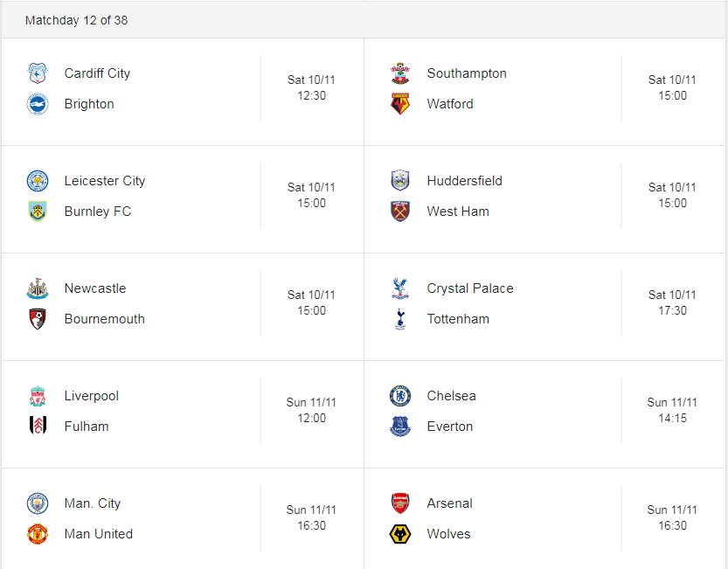Click the Tottenham cockerel crest
This screenshot has width=728, height=569.
pos(399,319)
